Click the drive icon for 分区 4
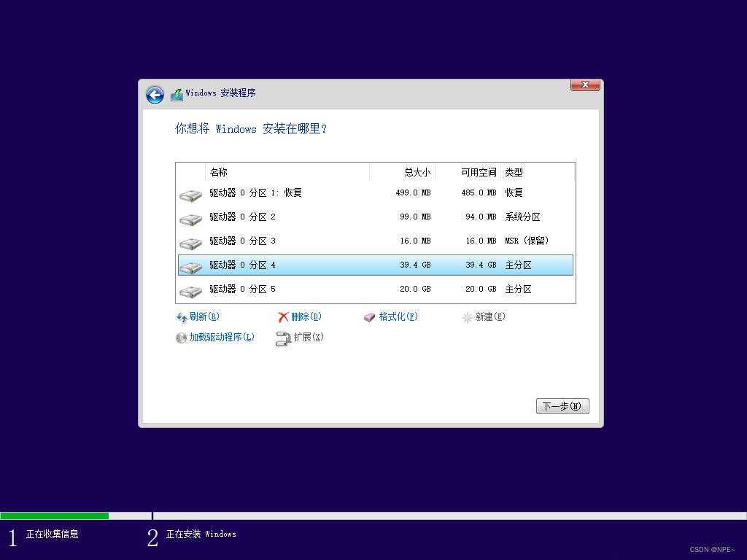 click(191, 268)
